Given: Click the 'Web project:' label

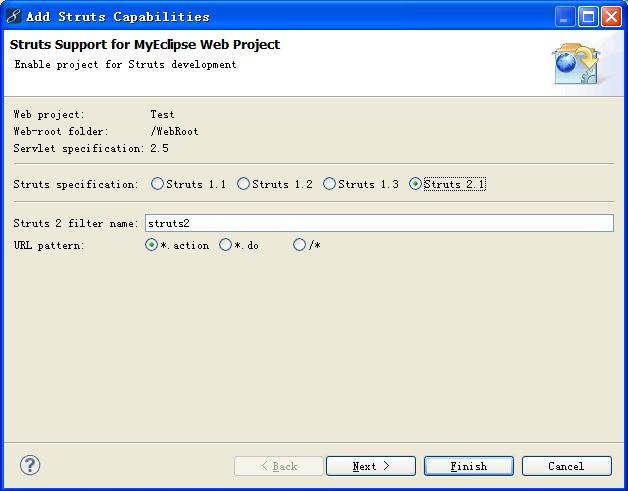Looking at the screenshot, I should 49,115.
